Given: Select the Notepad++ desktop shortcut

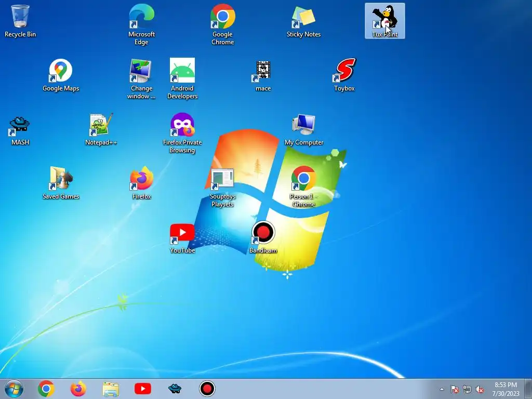Looking at the screenshot, I should pos(101,129).
